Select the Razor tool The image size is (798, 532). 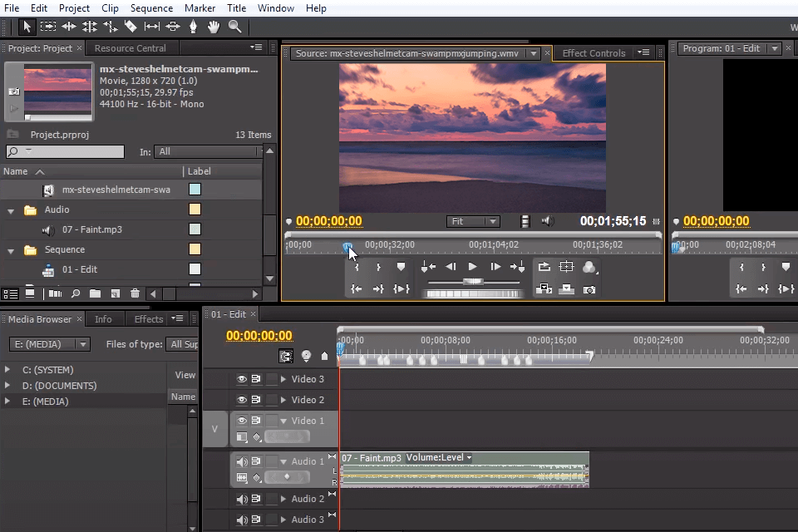(132, 27)
